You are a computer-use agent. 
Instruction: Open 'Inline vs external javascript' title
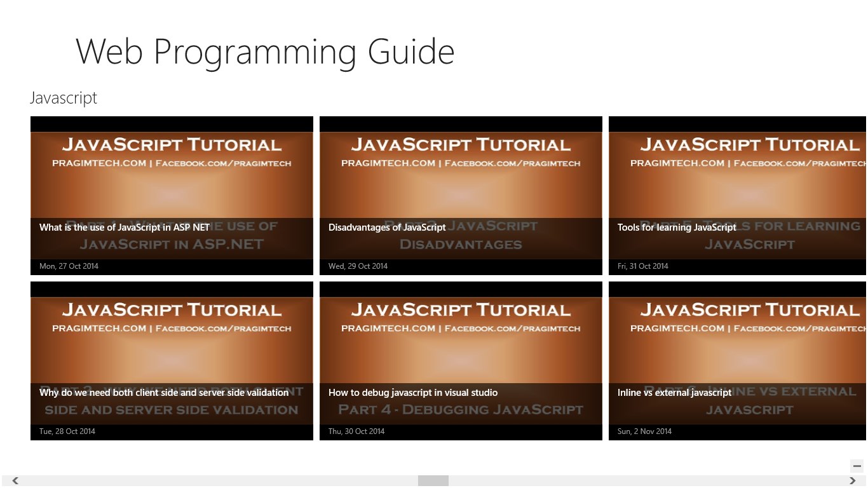pos(674,393)
